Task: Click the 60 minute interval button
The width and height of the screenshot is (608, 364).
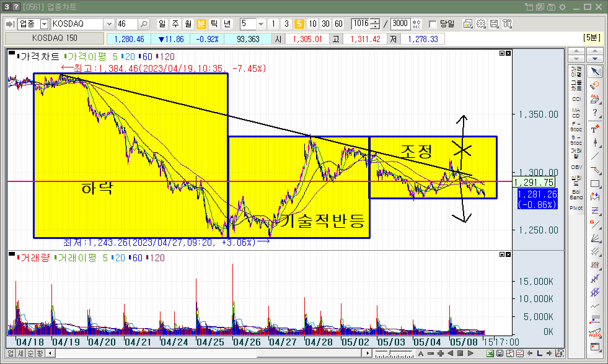Action: pos(338,24)
